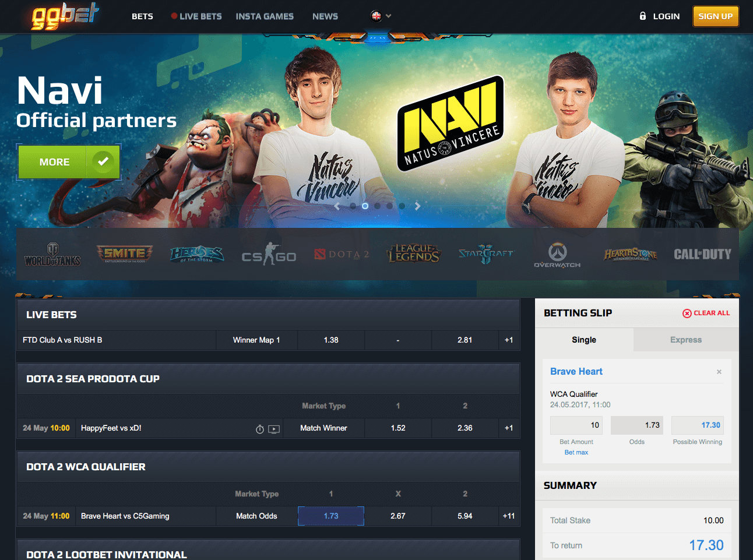Click the lock icon beside Login
753x560 pixels.
[x=643, y=16]
